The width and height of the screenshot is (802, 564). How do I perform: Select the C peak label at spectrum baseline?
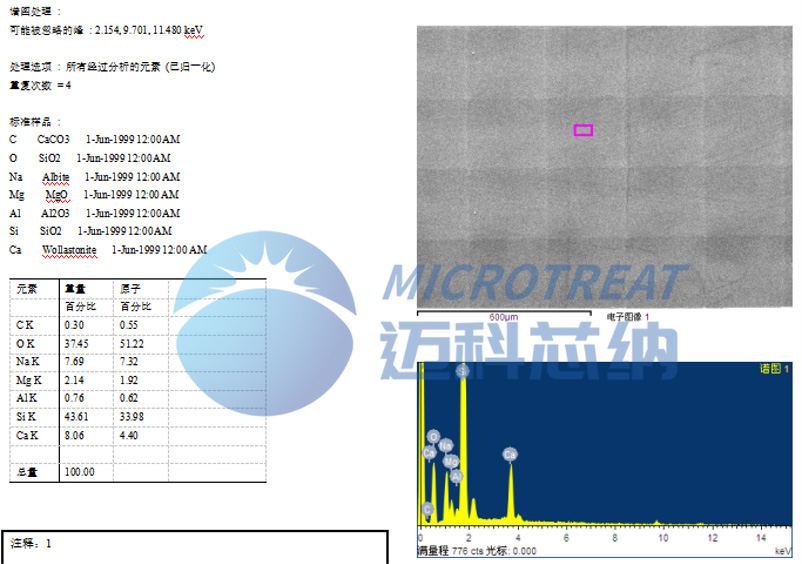point(428,509)
